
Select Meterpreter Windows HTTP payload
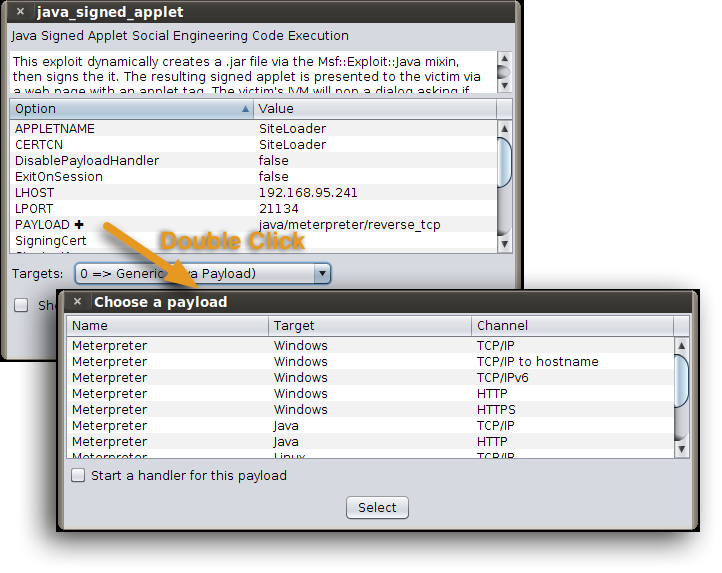(370, 394)
